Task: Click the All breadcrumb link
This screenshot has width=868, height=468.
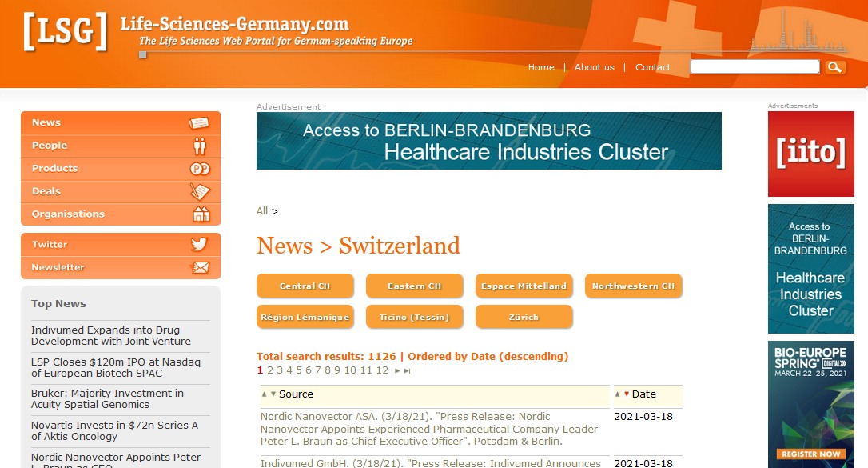Action: coord(262,211)
